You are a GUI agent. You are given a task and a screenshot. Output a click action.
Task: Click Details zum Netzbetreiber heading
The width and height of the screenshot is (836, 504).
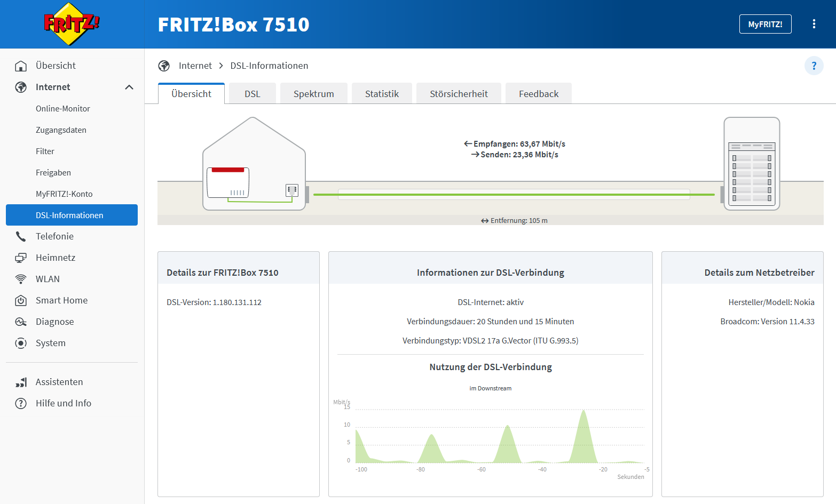tap(759, 273)
